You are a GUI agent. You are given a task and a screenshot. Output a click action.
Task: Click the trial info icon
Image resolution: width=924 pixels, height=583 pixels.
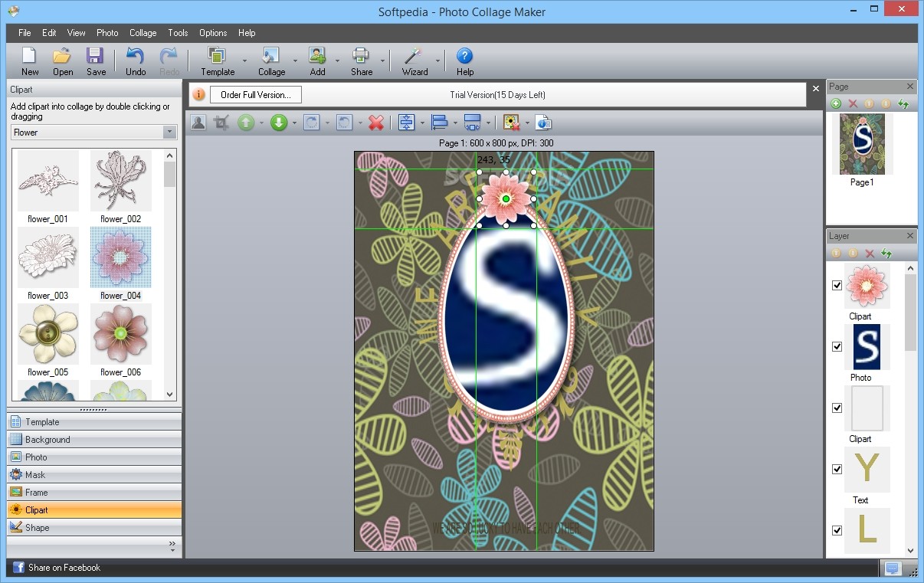[199, 94]
